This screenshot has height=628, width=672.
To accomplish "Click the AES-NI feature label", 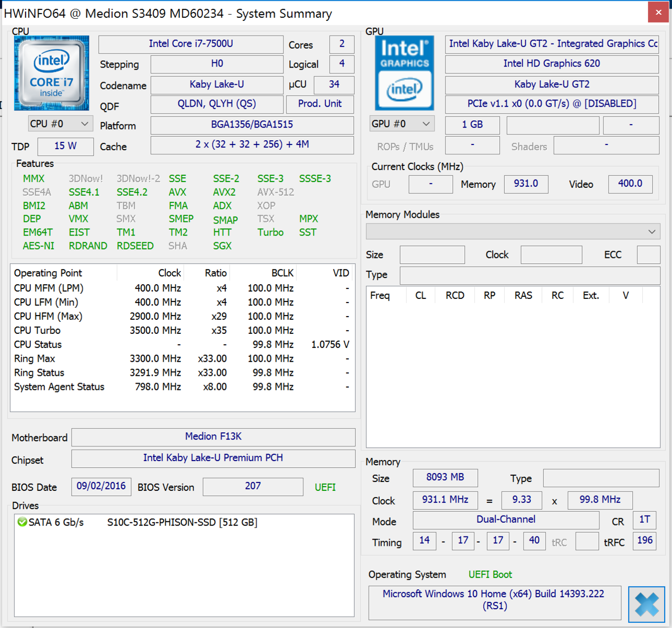I will (38, 246).
